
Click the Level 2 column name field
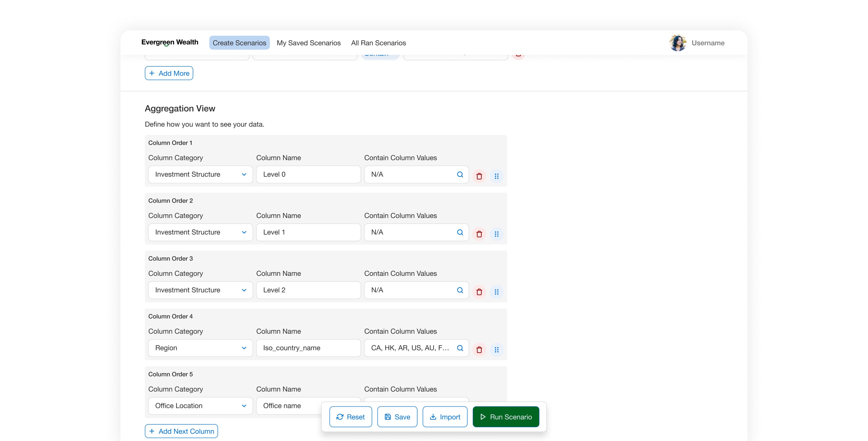tap(308, 290)
